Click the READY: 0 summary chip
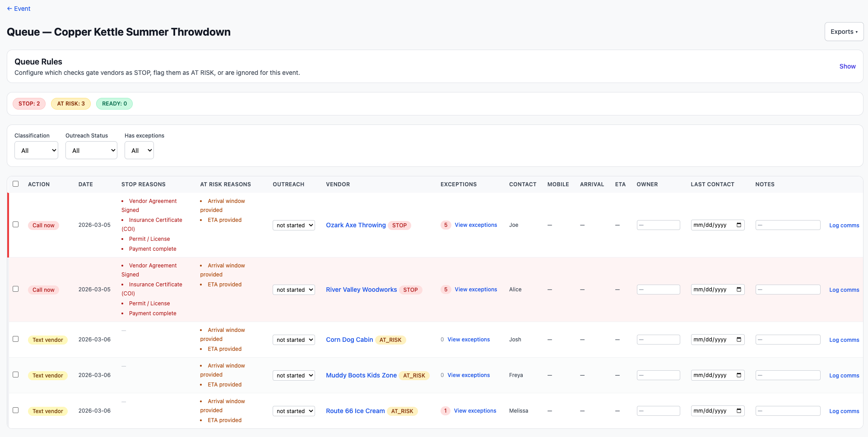This screenshot has height=437, width=868. pyautogui.click(x=114, y=103)
